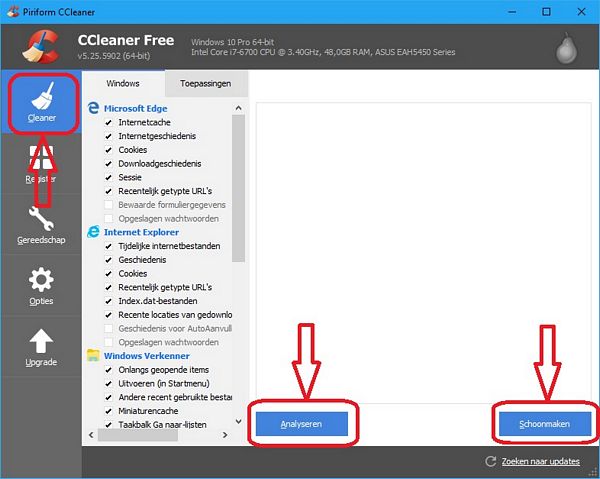Uncheck Internetcache under Microsoft Edge
Viewport: 600px width, 479px height.
coord(109,122)
